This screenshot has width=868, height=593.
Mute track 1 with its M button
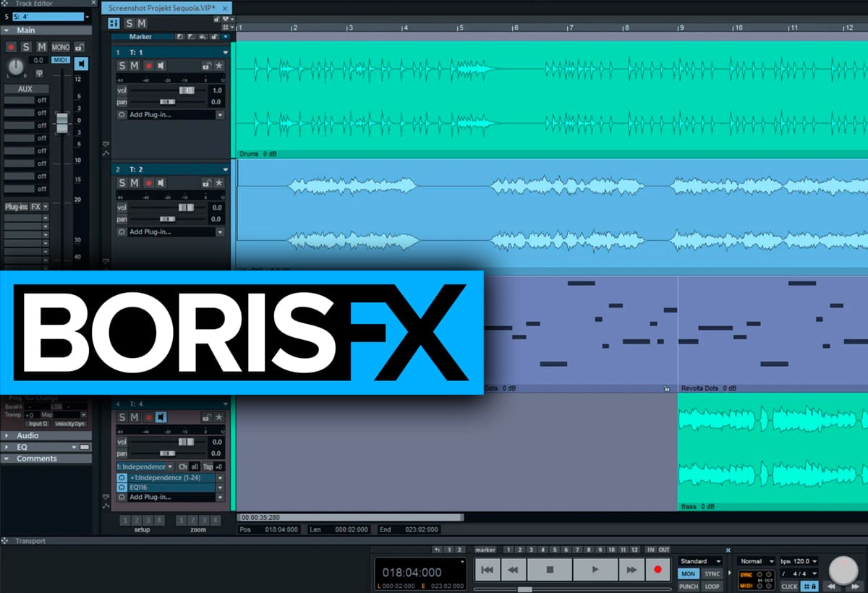[135, 66]
